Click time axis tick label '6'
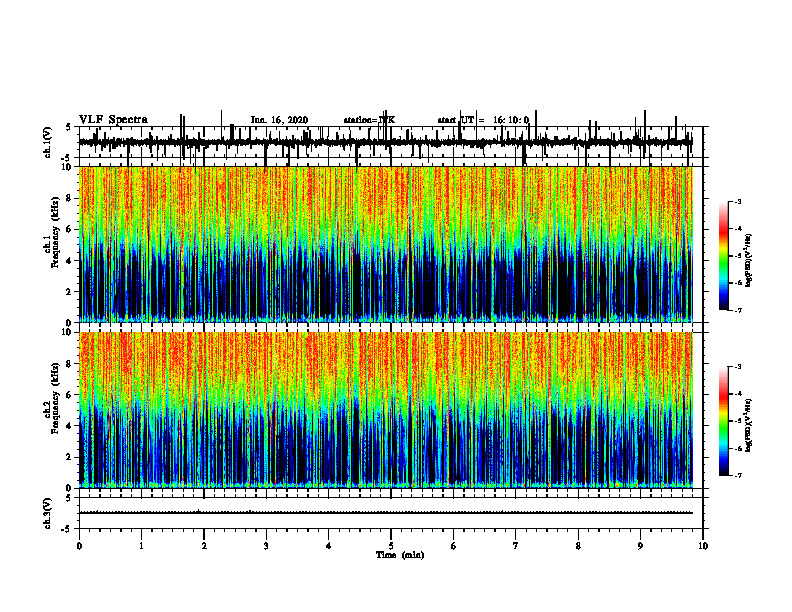This screenshot has width=792, height=612. coord(454,546)
